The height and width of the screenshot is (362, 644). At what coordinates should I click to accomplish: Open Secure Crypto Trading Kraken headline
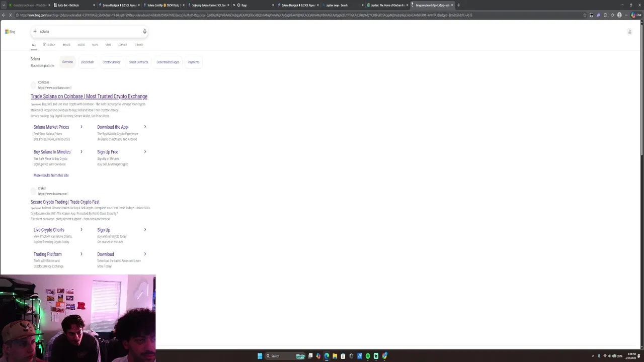pyautogui.click(x=65, y=202)
